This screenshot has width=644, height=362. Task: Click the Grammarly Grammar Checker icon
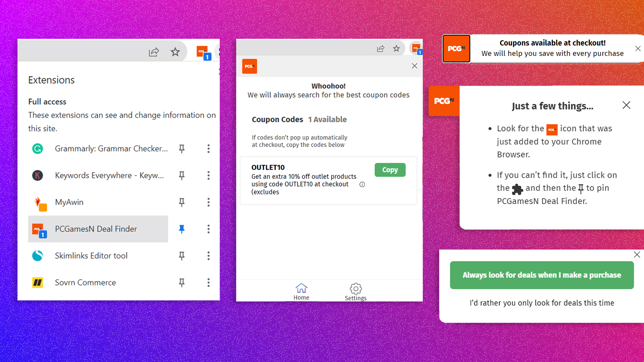(38, 148)
